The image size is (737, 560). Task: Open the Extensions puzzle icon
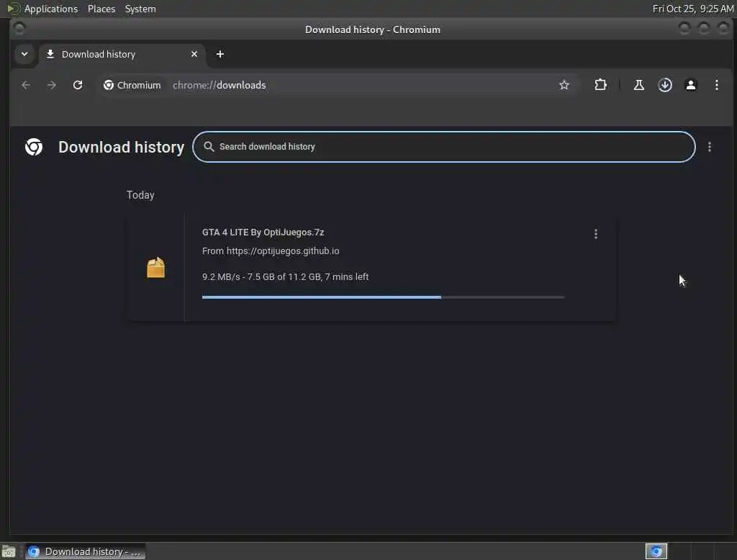(600, 85)
